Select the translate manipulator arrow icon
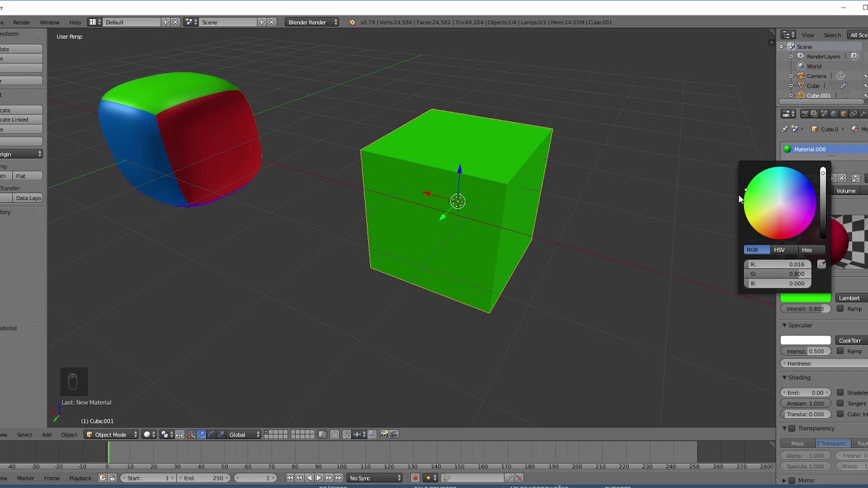The width and height of the screenshot is (868, 488). [x=201, y=434]
